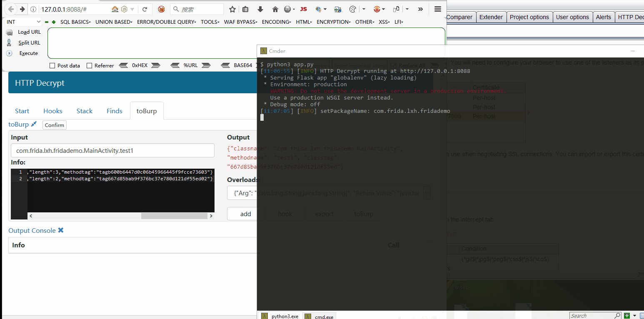Viewport: 644px width, 319px height.
Task: Click the Burp Search field
Action: [x=595, y=316]
